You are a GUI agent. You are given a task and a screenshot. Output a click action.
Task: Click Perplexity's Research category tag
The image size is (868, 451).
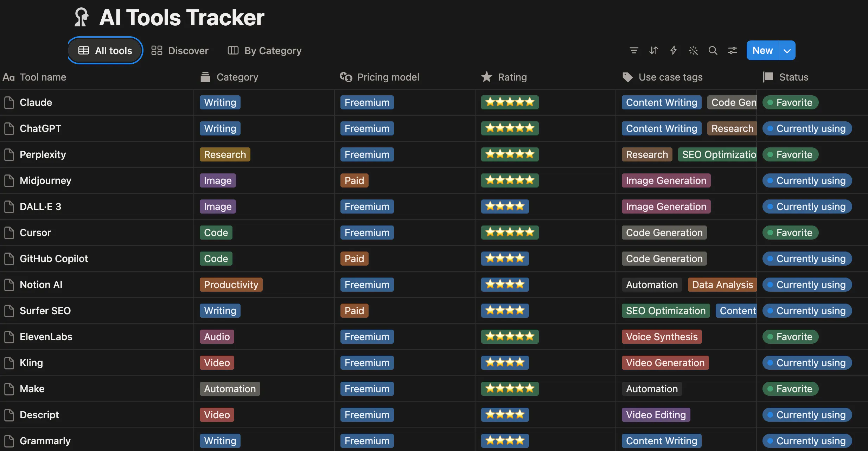[225, 154]
